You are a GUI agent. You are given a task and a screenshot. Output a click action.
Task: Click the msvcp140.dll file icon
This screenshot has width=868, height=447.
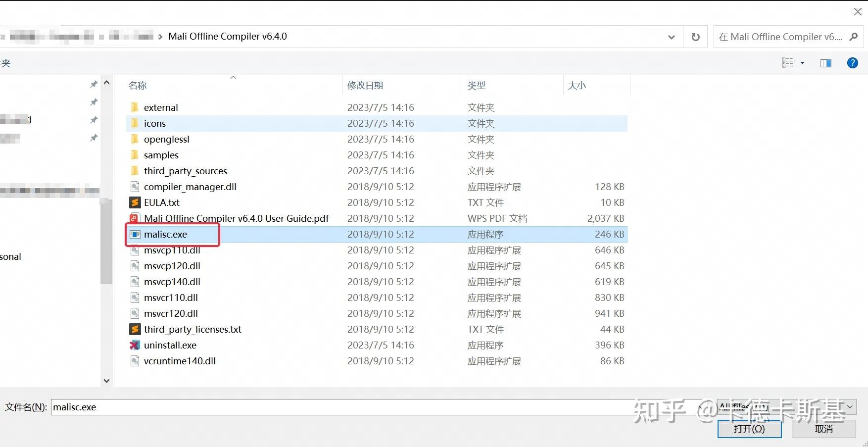(x=135, y=282)
